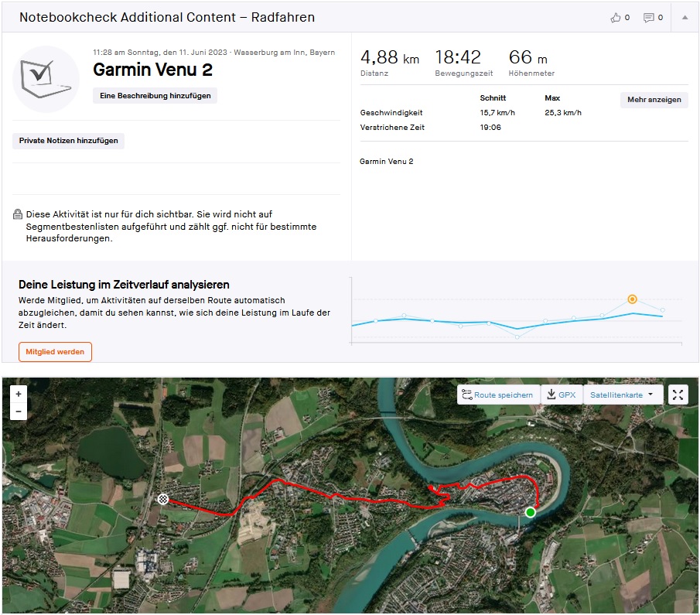
Task: Click the 'Verstrichene Zeit' row label
Action: (392, 128)
